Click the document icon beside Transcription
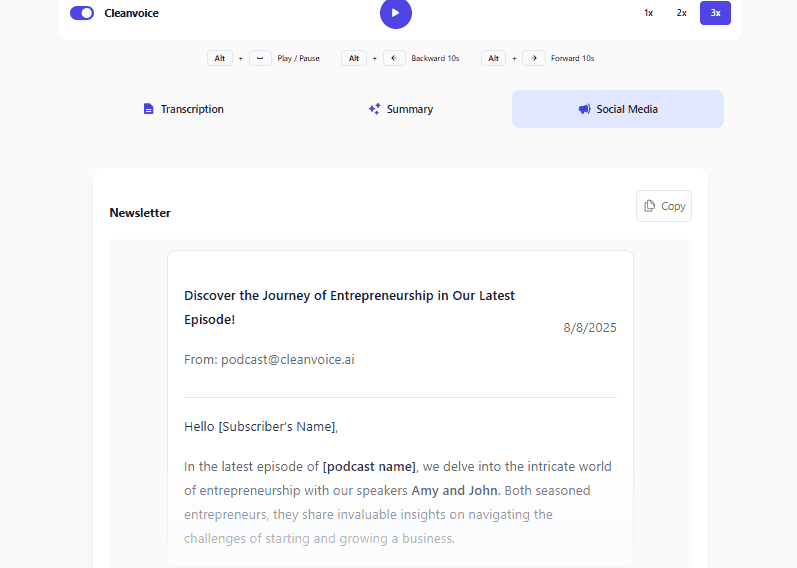The image size is (797, 568). 149,109
